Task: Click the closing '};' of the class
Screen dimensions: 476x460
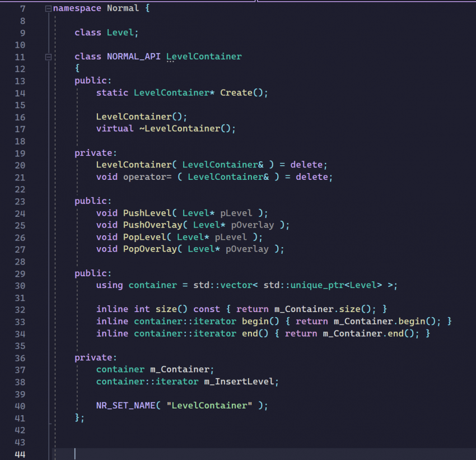Action: [80, 417]
